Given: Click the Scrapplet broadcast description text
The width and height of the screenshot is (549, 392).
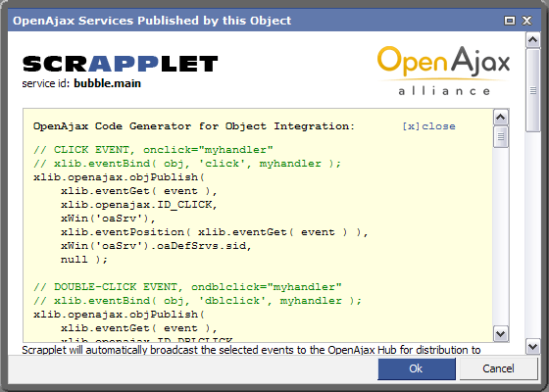Looking at the screenshot, I should pos(251,350).
